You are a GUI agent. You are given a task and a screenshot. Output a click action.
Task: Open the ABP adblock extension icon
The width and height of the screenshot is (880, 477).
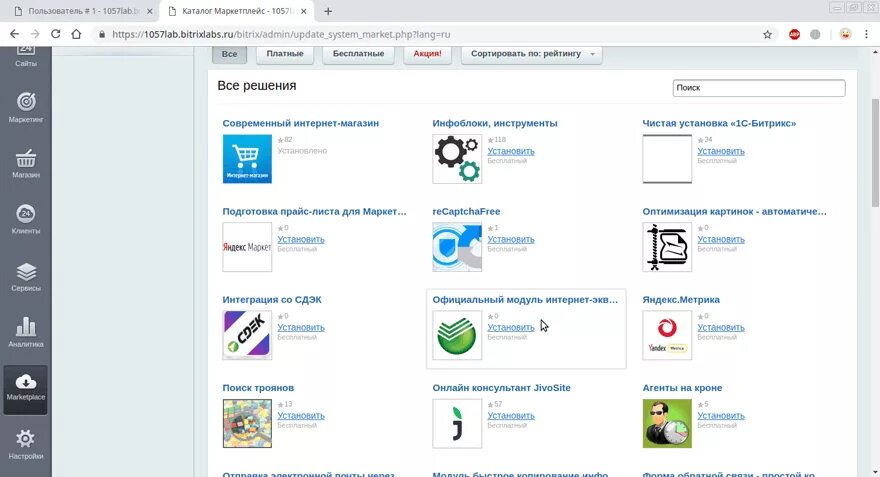[794, 34]
